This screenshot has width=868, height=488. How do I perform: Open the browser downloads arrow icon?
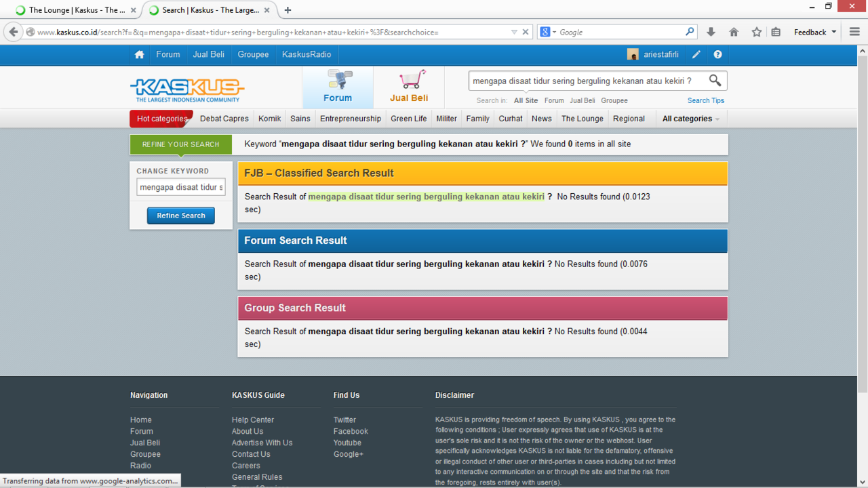tap(711, 32)
